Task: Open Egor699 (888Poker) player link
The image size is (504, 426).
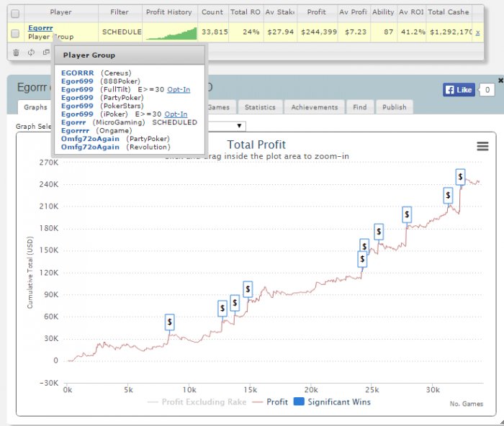Action: pyautogui.click(x=77, y=81)
